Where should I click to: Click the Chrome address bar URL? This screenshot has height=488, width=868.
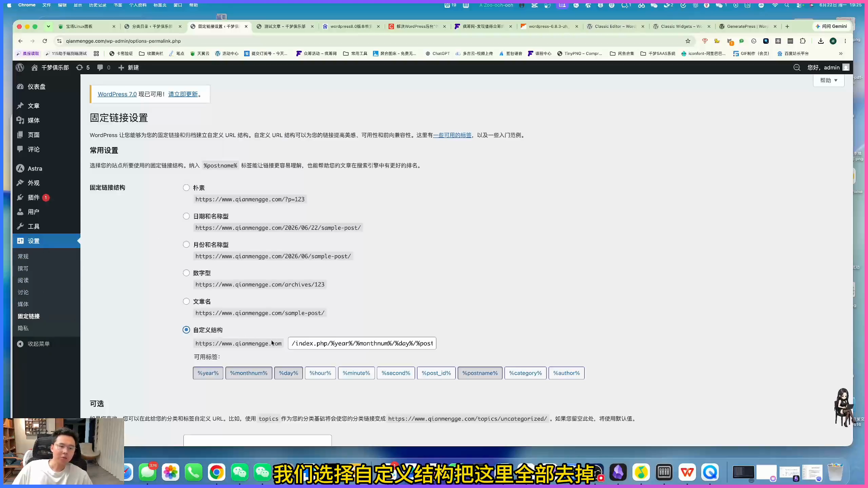click(123, 41)
